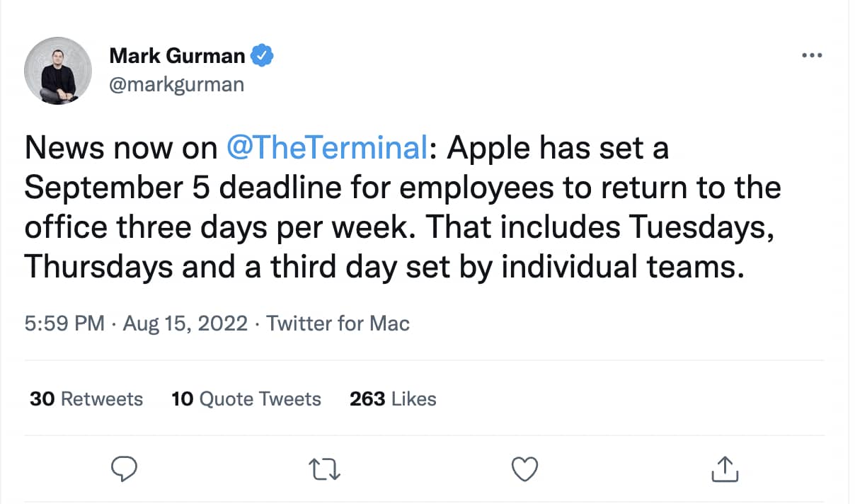Click the Aug 15, 2022 date

(185, 323)
